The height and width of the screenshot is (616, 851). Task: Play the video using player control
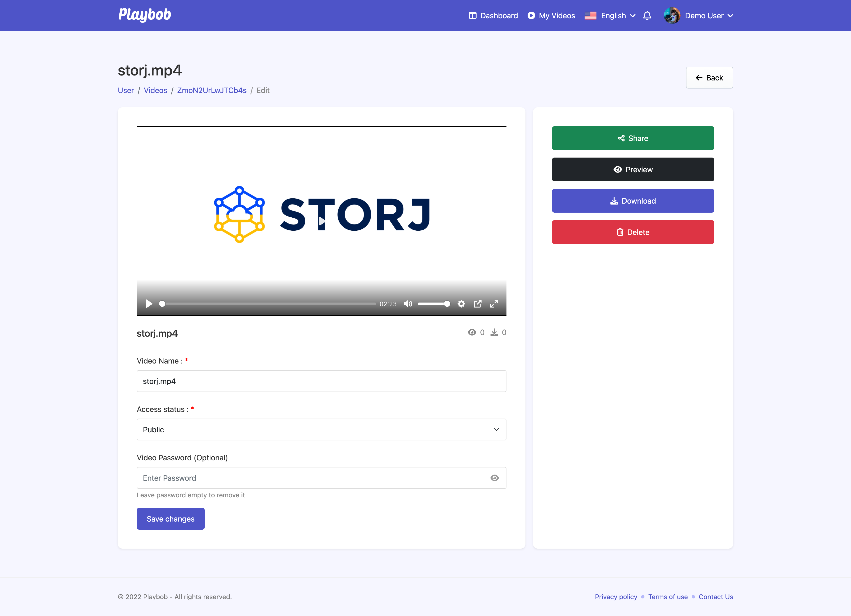pyautogui.click(x=149, y=304)
